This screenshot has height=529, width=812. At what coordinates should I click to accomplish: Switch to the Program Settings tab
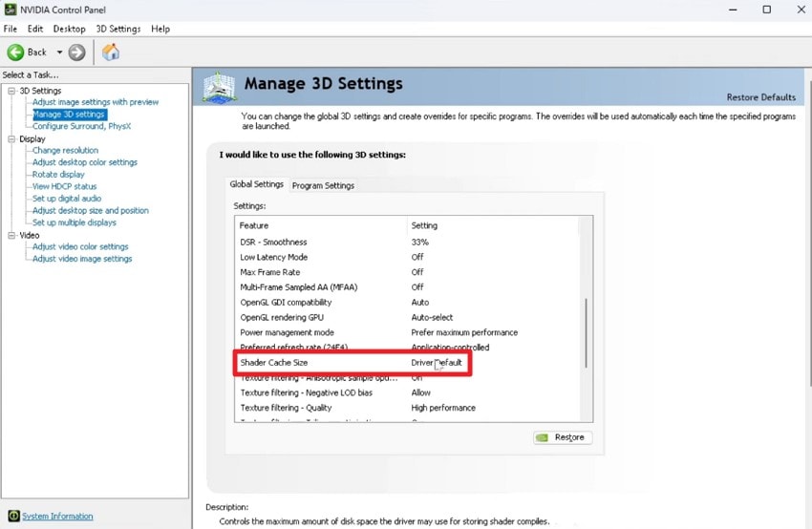[323, 185]
